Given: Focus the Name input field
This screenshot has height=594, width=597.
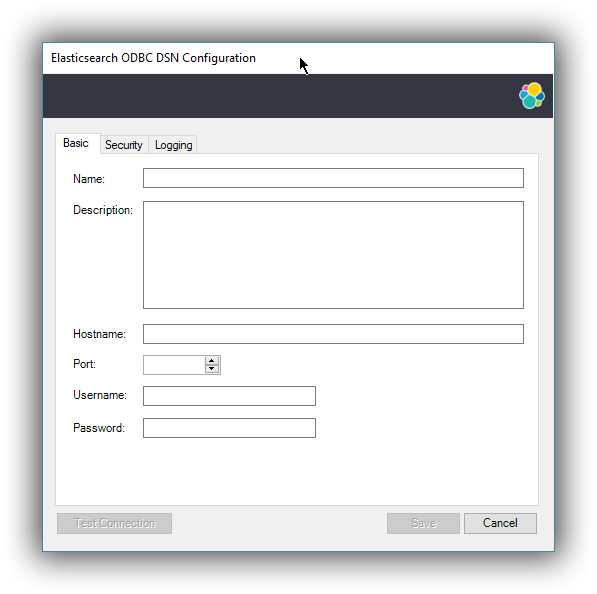Looking at the screenshot, I should (333, 178).
